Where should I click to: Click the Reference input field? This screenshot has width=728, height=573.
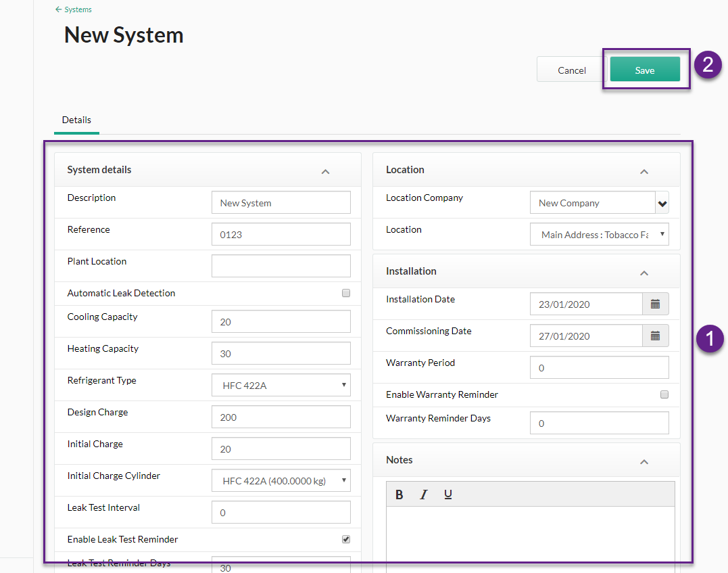(x=281, y=234)
